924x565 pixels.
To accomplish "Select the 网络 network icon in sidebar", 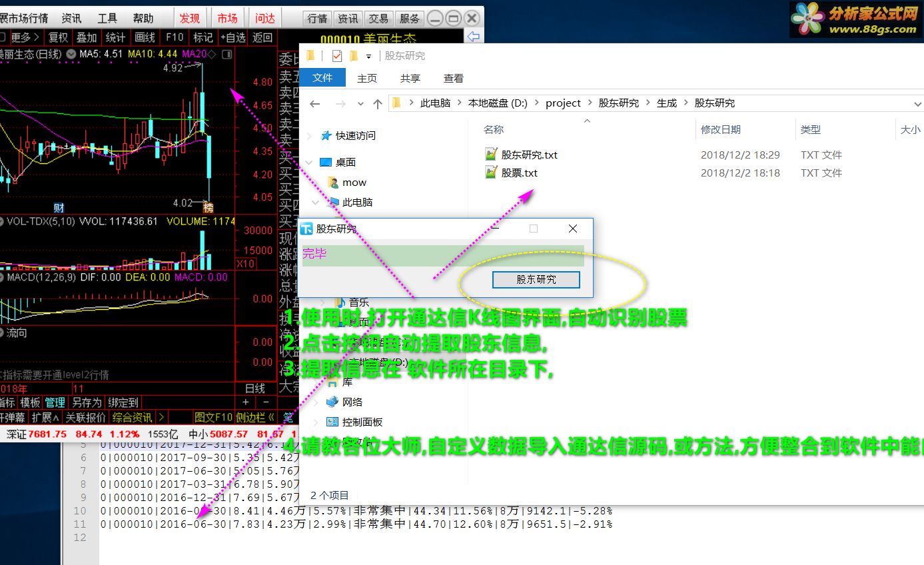I will pos(332,402).
